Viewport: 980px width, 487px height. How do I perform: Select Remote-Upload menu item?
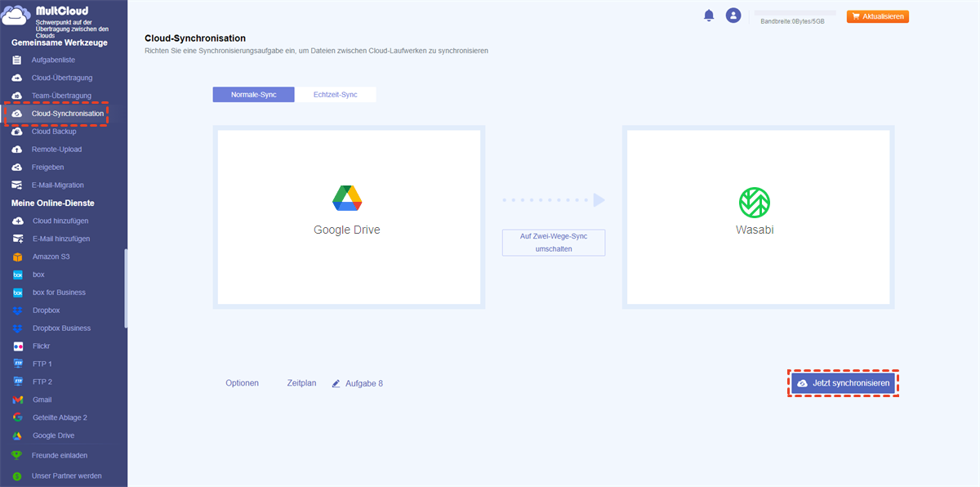(x=56, y=150)
